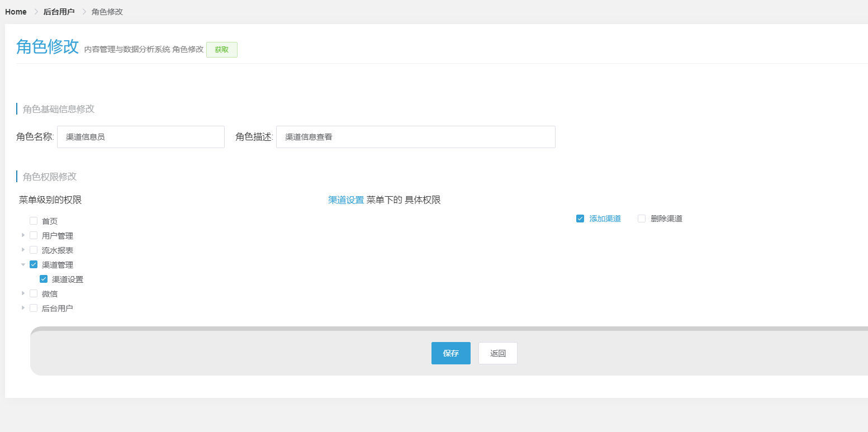This screenshot has height=432, width=868.
Task: Expand the 流水报表 tree node arrow
Action: click(23, 250)
